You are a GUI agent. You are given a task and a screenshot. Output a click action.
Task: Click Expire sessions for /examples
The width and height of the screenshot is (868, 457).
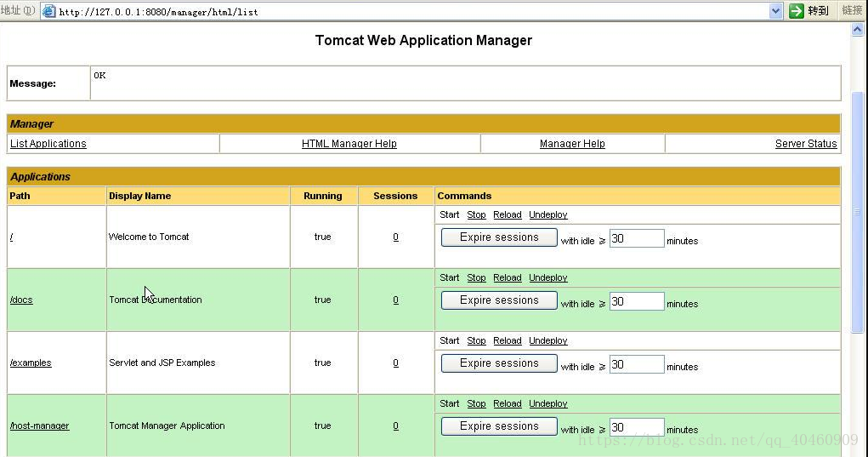click(499, 363)
